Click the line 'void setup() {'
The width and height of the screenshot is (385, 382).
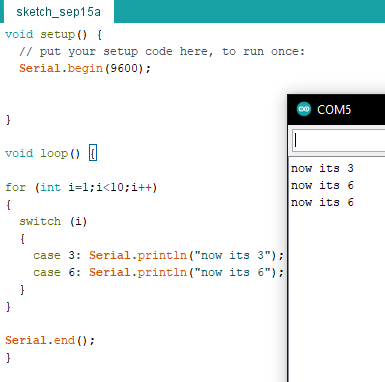[54, 35]
